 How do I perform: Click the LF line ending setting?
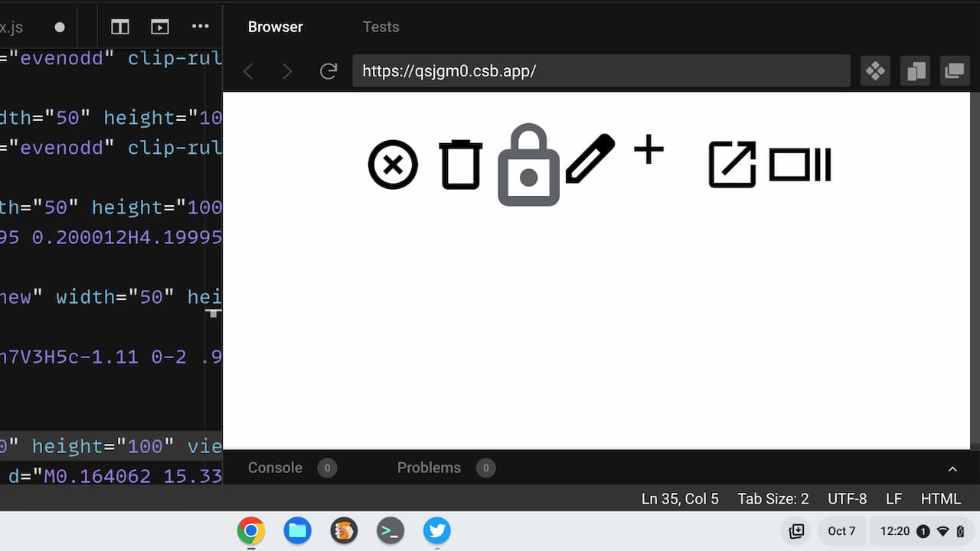(x=893, y=499)
